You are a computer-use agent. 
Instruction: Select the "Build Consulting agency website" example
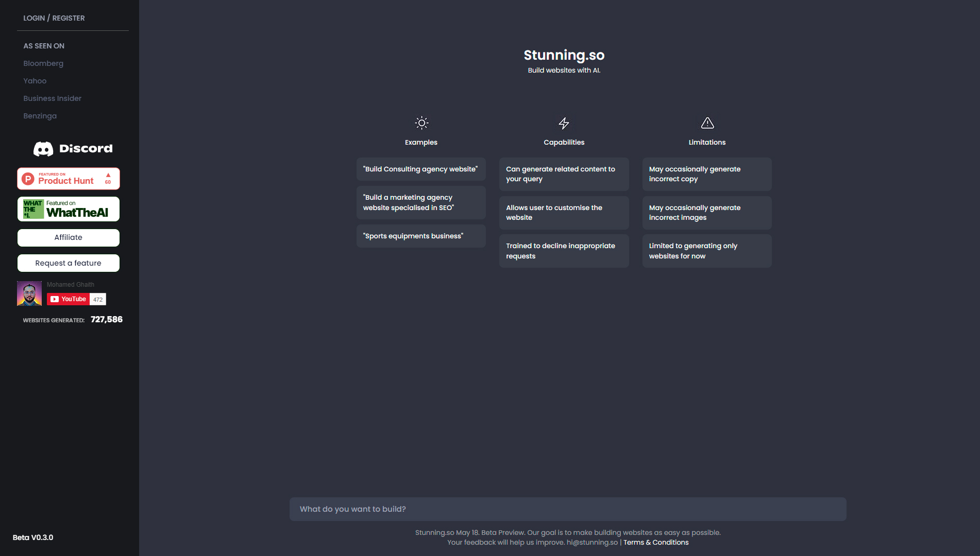420,169
